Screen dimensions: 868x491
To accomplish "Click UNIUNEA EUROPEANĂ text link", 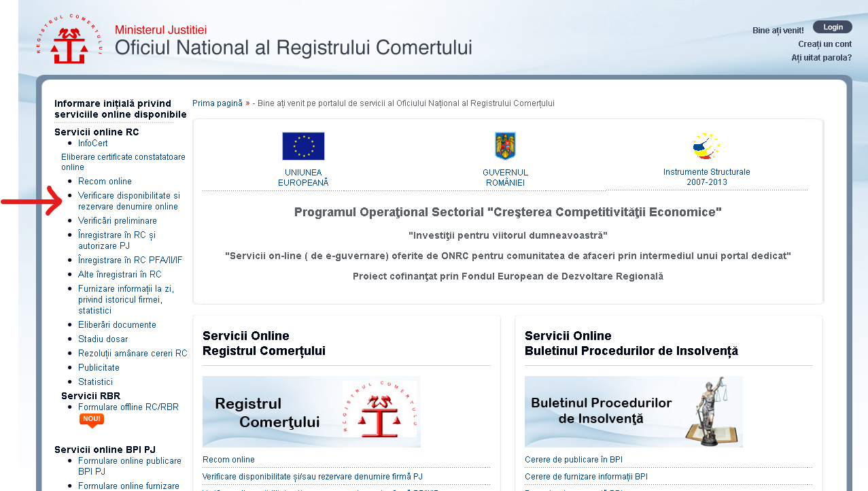I will pos(303,177).
